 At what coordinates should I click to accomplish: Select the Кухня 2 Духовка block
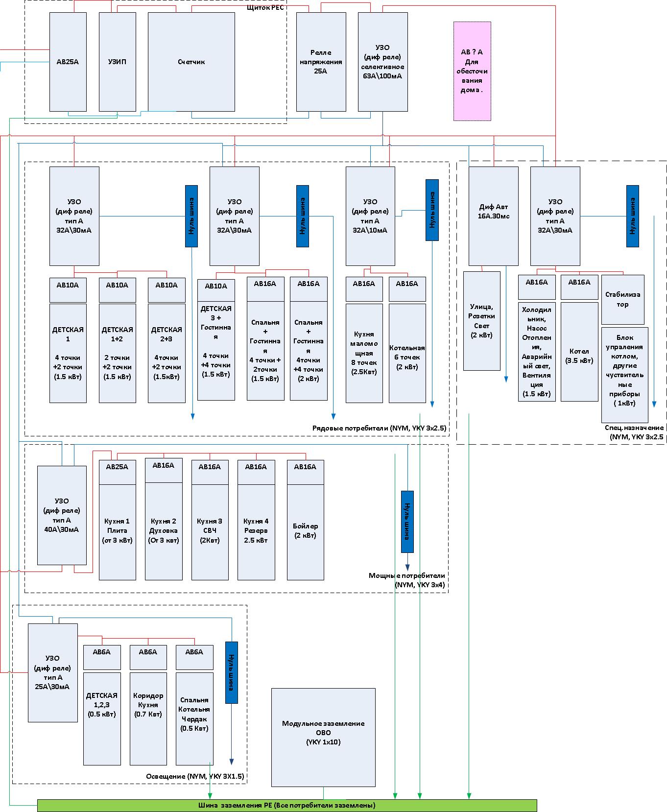coord(164,531)
